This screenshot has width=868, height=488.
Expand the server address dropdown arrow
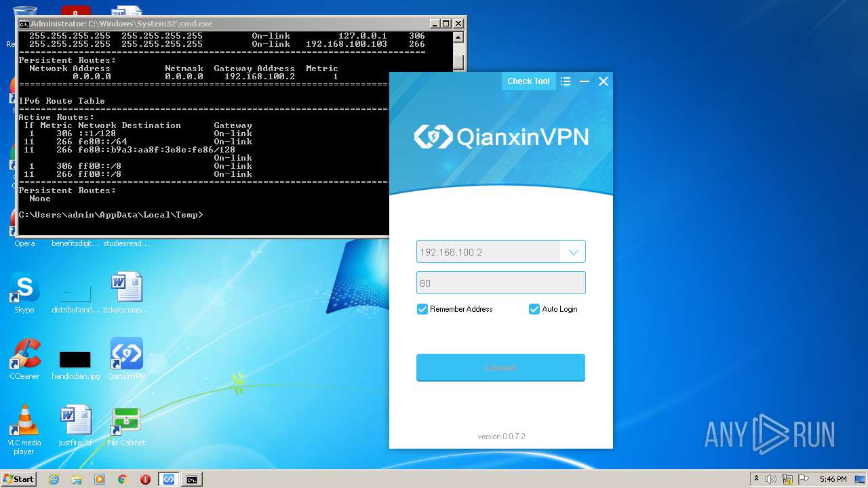click(573, 252)
